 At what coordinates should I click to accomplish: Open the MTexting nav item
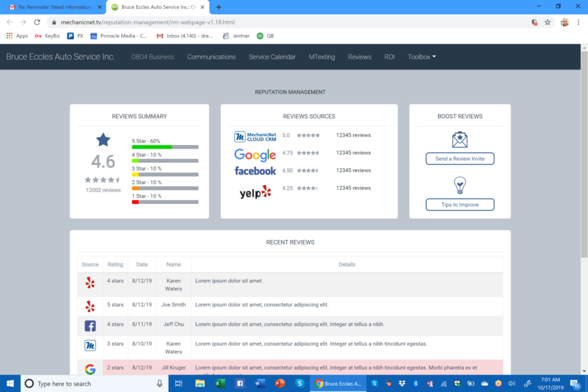pos(322,57)
